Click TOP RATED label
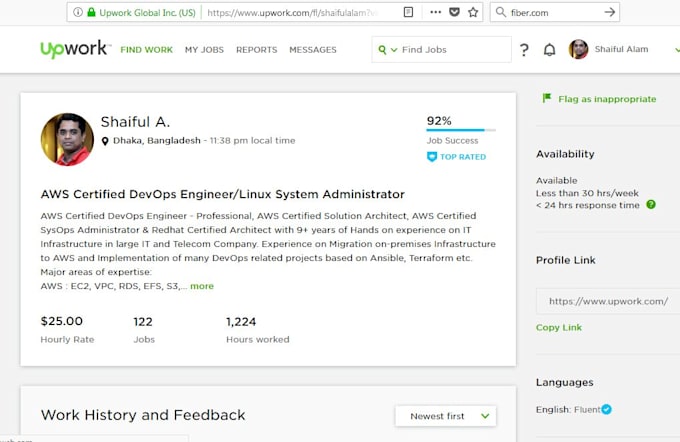The image size is (680, 442). click(x=463, y=157)
